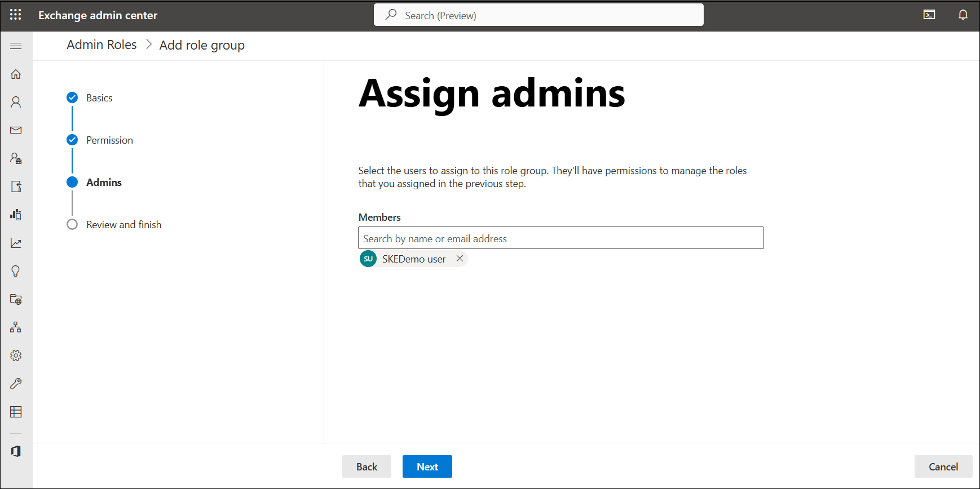Go to the Basics step
This screenshot has height=489, width=980.
tap(99, 98)
